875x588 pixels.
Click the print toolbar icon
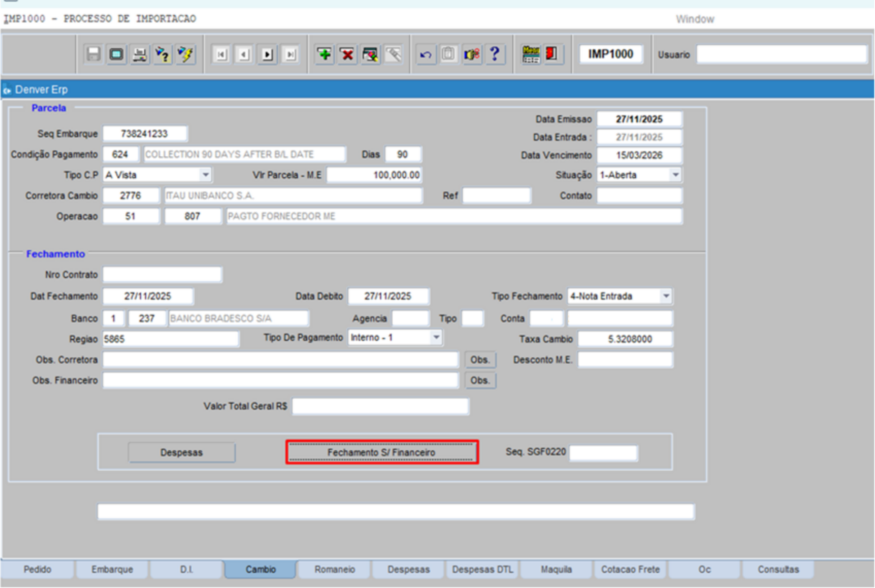pyautogui.click(x=139, y=54)
